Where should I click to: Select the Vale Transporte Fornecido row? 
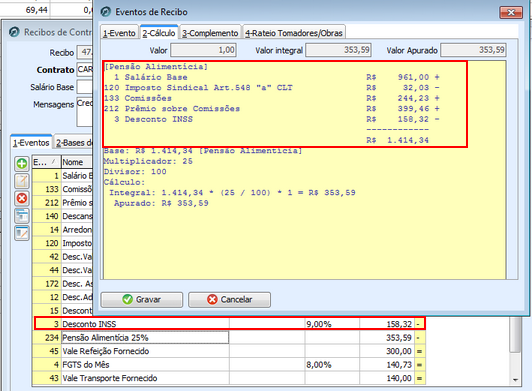point(229,378)
